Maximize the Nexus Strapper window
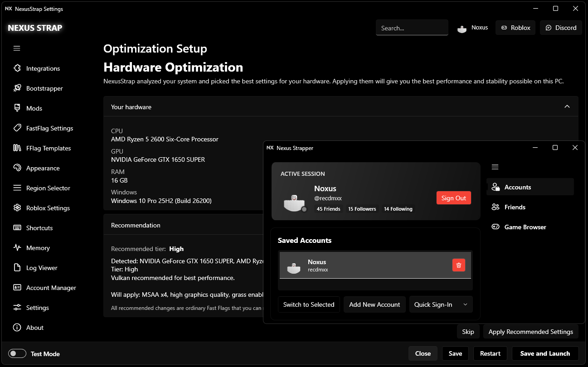588x367 pixels. pyautogui.click(x=555, y=148)
